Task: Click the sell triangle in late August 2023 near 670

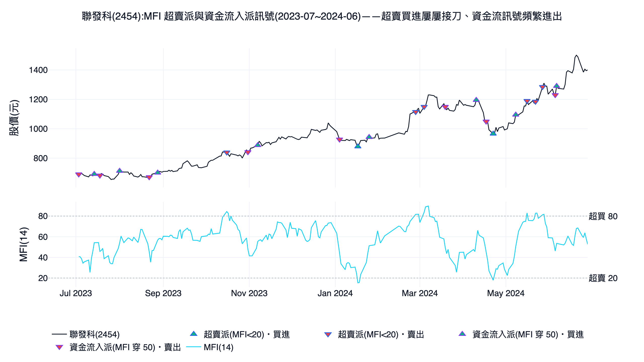Action: tap(149, 177)
